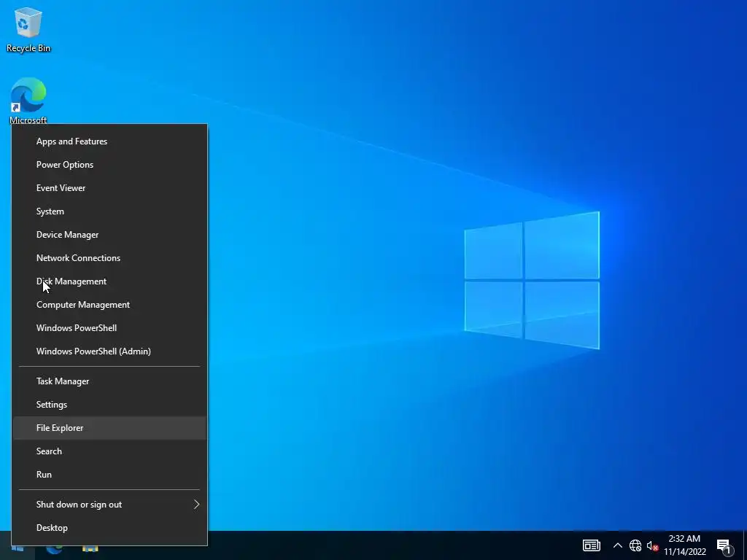Launch File Explorer from the menu

[x=109, y=428]
